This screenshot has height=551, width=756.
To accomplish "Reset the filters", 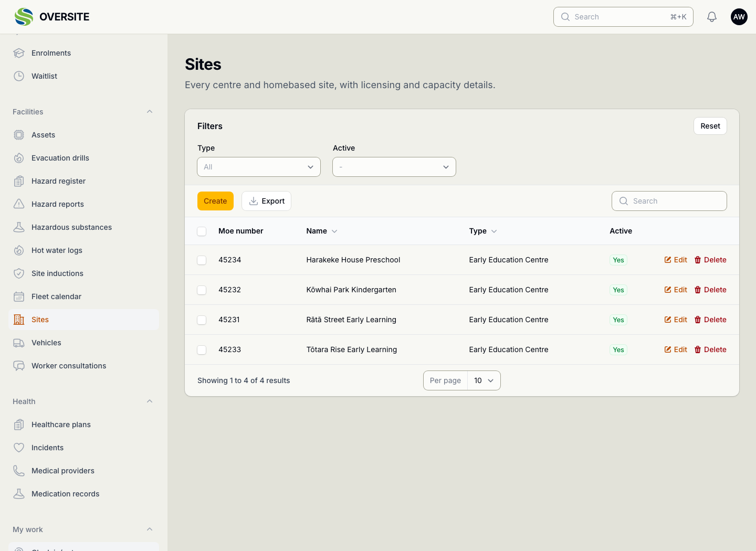I will (x=710, y=126).
